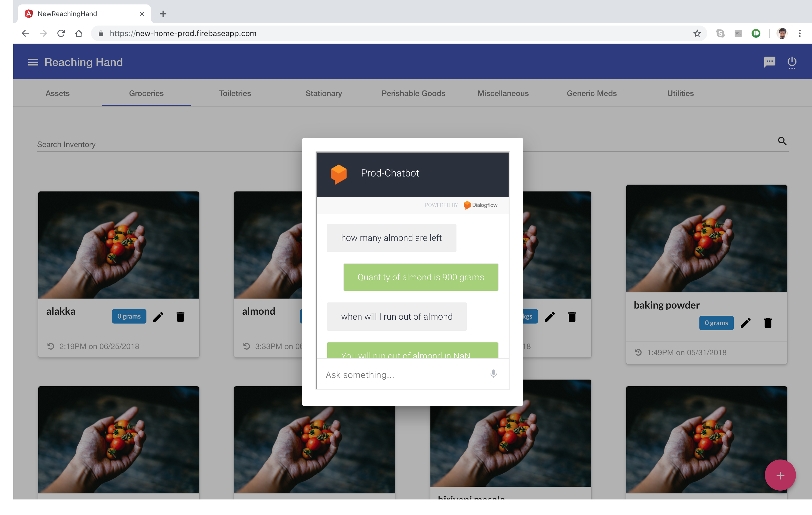Viewport: 812px width, 515px height.
Task: Open the Perishable Goods tab
Action: [x=413, y=94]
